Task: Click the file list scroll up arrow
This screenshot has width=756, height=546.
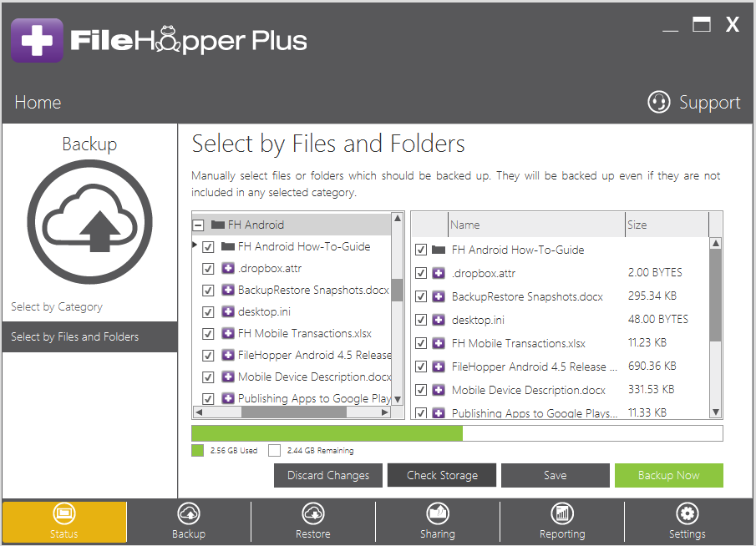Action: click(716, 243)
